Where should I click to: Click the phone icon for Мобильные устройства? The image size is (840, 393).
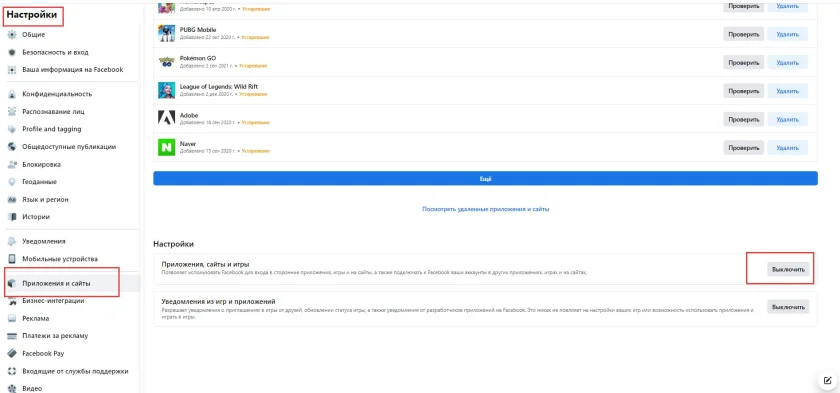[x=12, y=259]
